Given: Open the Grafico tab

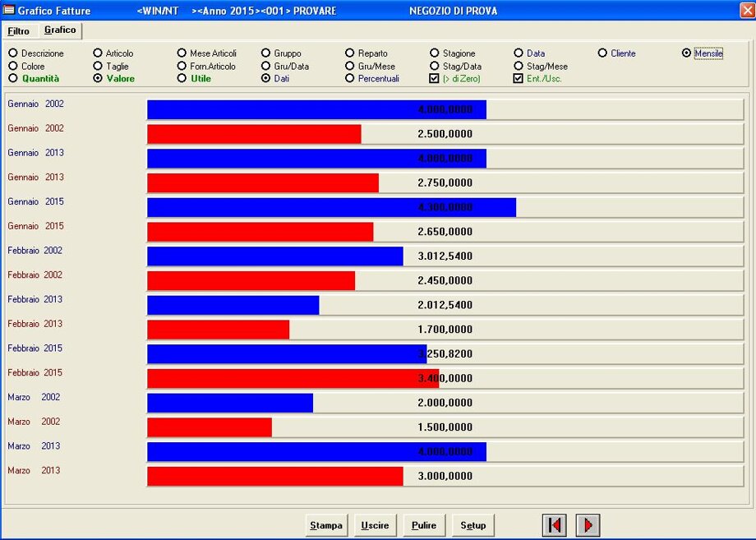Looking at the screenshot, I should [60, 30].
